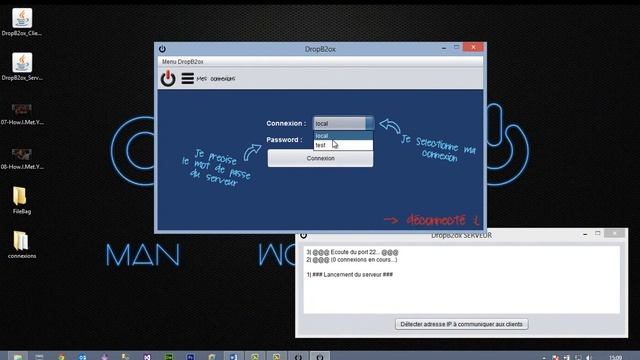
Task: Click the volume icon in system tray
Action: (589, 358)
